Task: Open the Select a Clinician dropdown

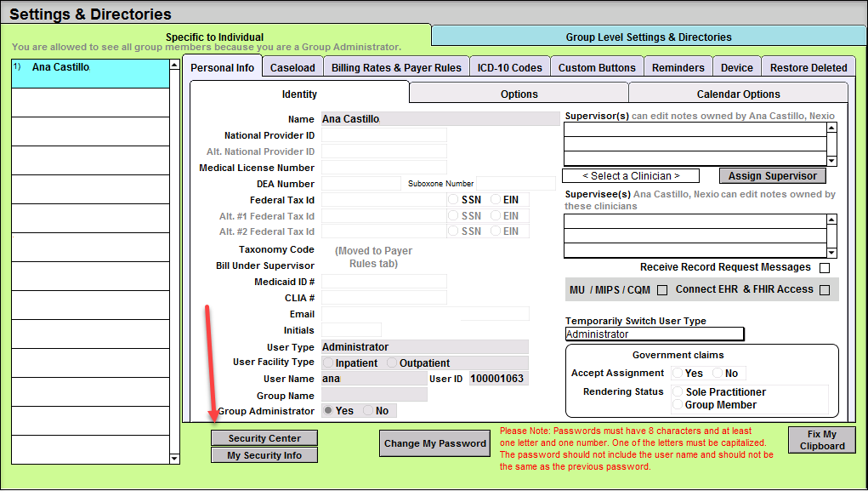Action: click(630, 176)
